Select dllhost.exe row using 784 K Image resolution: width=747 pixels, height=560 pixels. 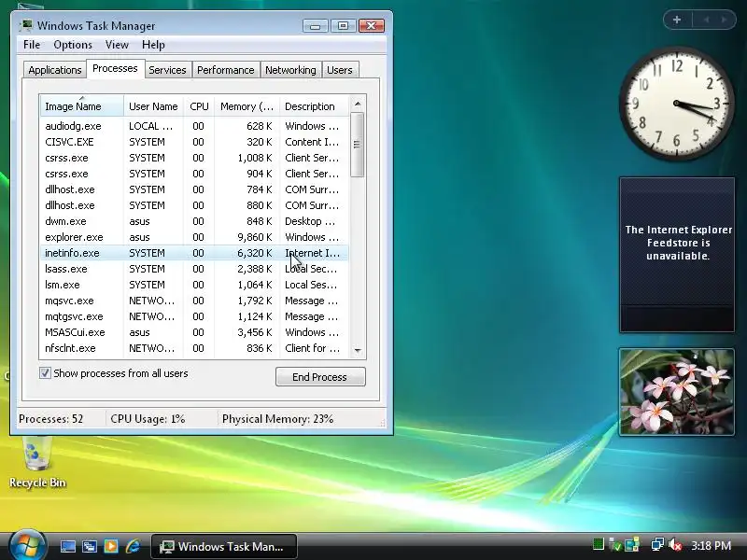click(194, 189)
